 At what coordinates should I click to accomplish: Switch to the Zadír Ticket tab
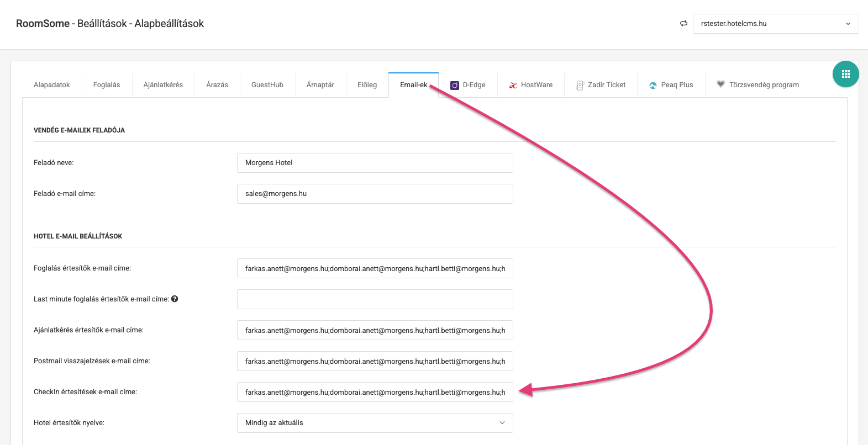[601, 85]
